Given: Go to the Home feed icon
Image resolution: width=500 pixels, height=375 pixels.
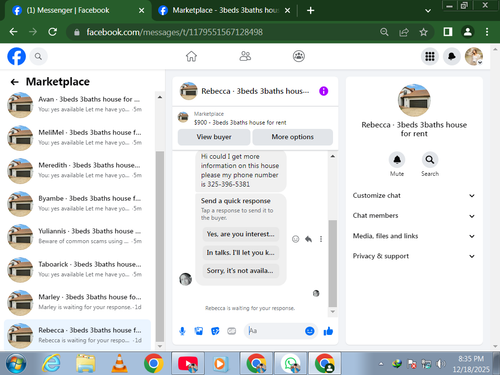Looking at the screenshot, I should tap(191, 56).
